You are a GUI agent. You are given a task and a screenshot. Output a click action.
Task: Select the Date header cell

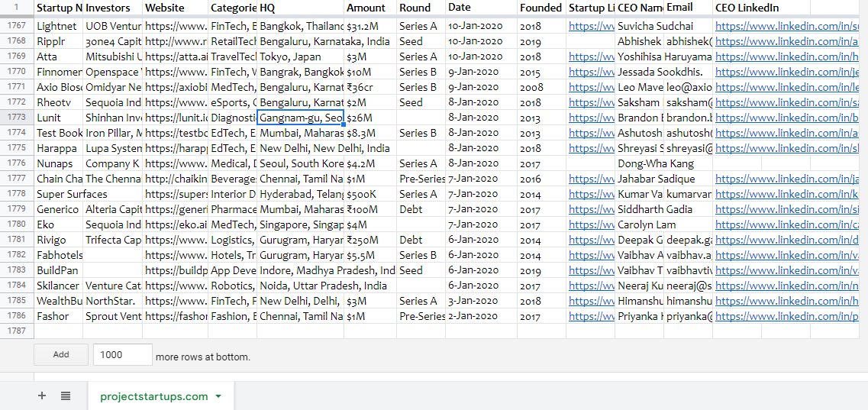(482, 8)
